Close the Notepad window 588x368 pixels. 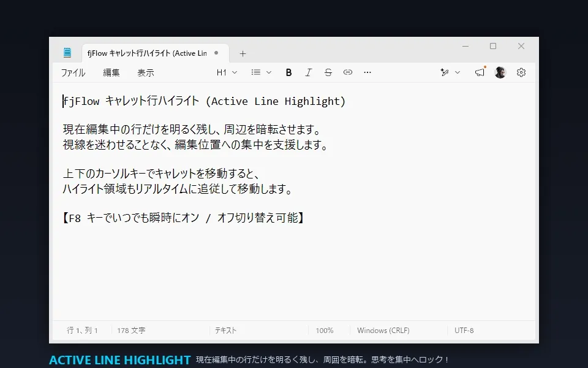point(521,46)
